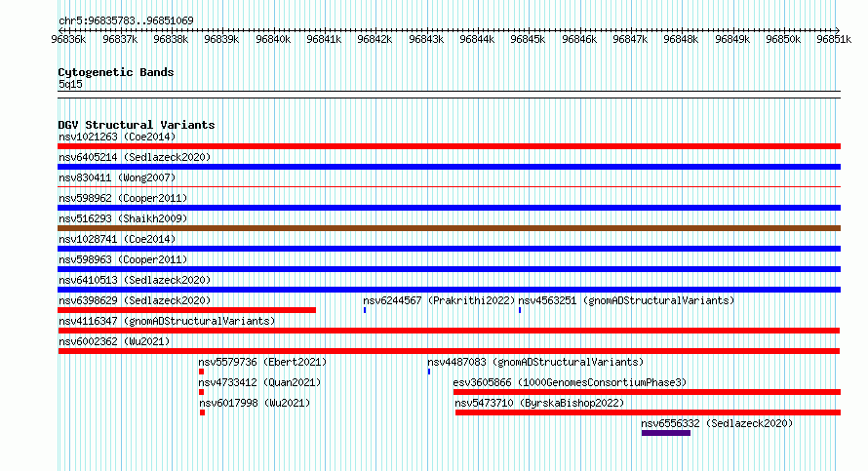The height and width of the screenshot is (471, 868).
Task: Click the nsv4116347 gnomAD red variant bar
Action: tap(449, 331)
